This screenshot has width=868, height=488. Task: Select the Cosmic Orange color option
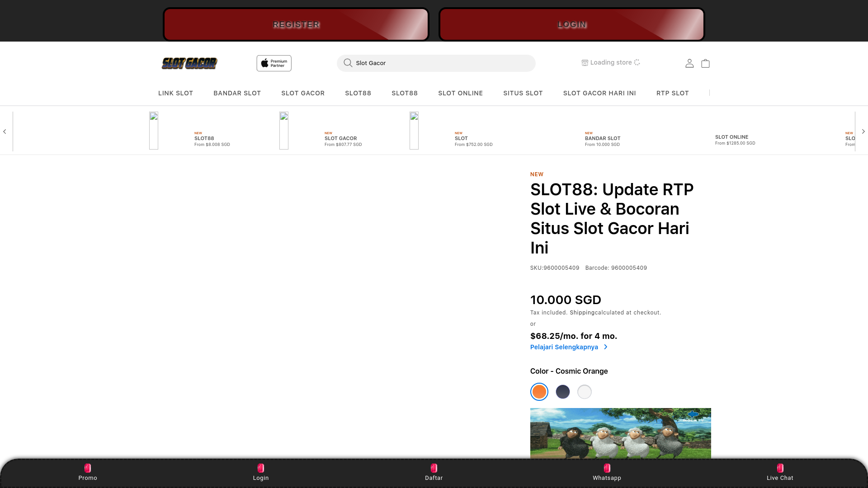pyautogui.click(x=539, y=392)
